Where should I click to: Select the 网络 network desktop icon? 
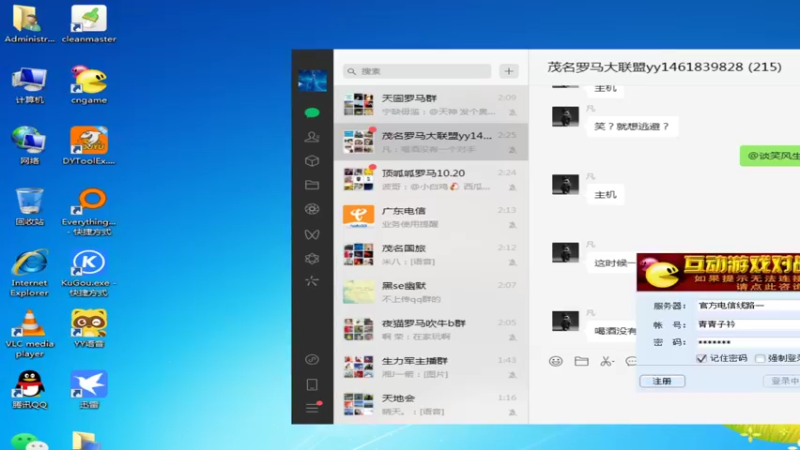[29, 146]
